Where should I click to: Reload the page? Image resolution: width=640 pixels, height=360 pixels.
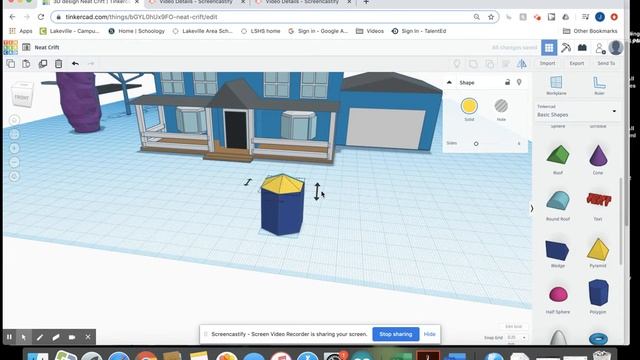[40, 17]
